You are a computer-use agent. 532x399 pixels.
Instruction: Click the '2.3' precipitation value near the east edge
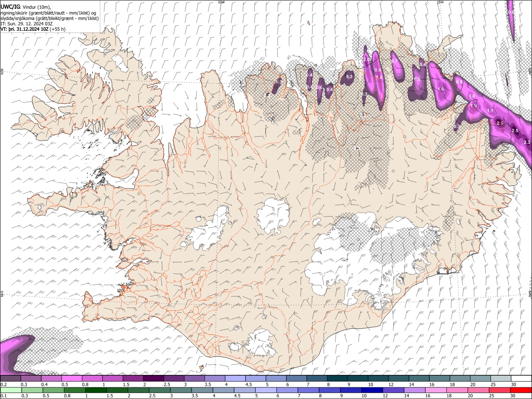[527, 143]
